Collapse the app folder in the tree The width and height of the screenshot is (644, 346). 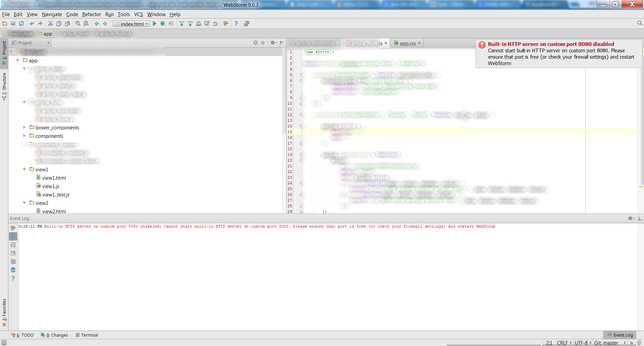[x=18, y=60]
